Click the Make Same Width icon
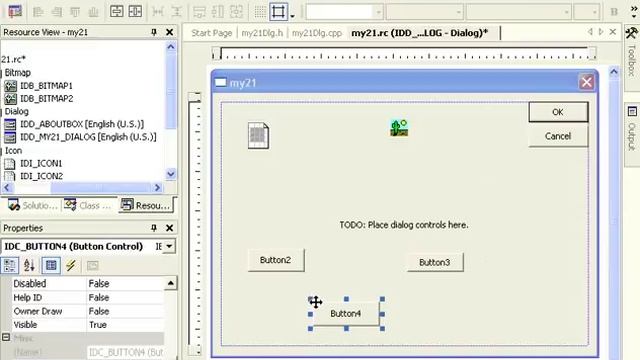Screen dimensions: 640x360 (x=199, y=11)
